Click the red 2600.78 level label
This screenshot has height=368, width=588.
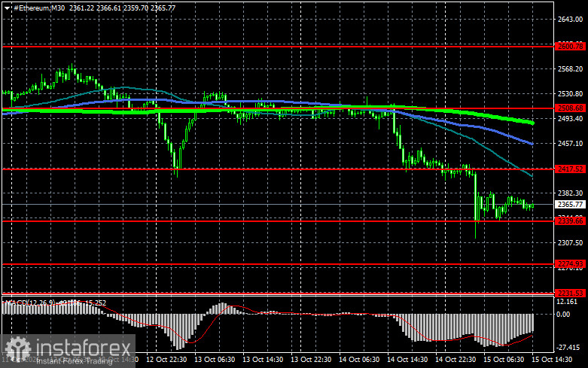click(570, 47)
